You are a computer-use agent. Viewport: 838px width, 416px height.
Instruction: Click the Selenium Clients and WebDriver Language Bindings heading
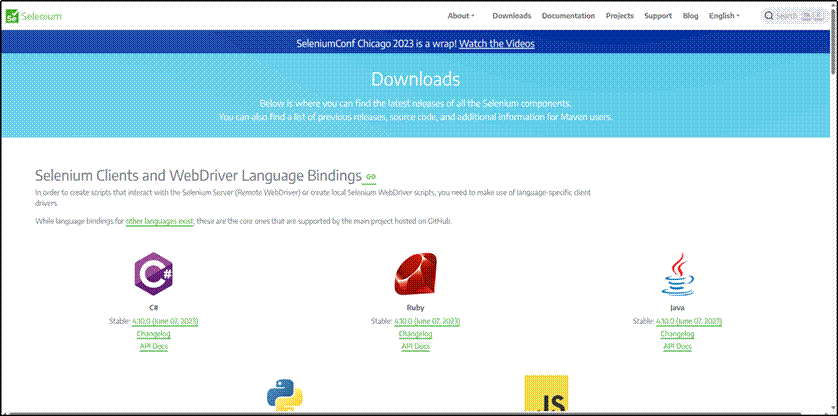click(x=198, y=176)
